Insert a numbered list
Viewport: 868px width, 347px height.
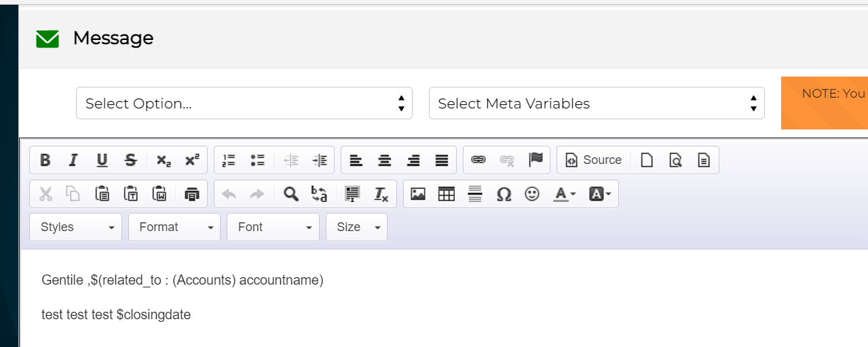tap(229, 160)
